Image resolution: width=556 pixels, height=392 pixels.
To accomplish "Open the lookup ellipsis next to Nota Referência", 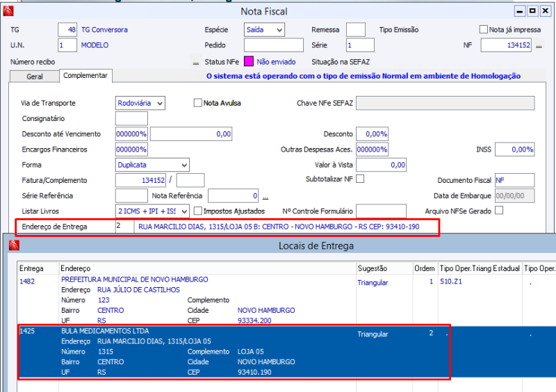I will (x=265, y=197).
